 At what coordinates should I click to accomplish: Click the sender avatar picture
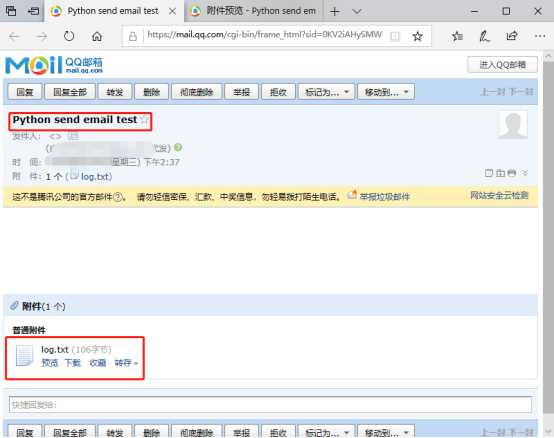point(513,125)
